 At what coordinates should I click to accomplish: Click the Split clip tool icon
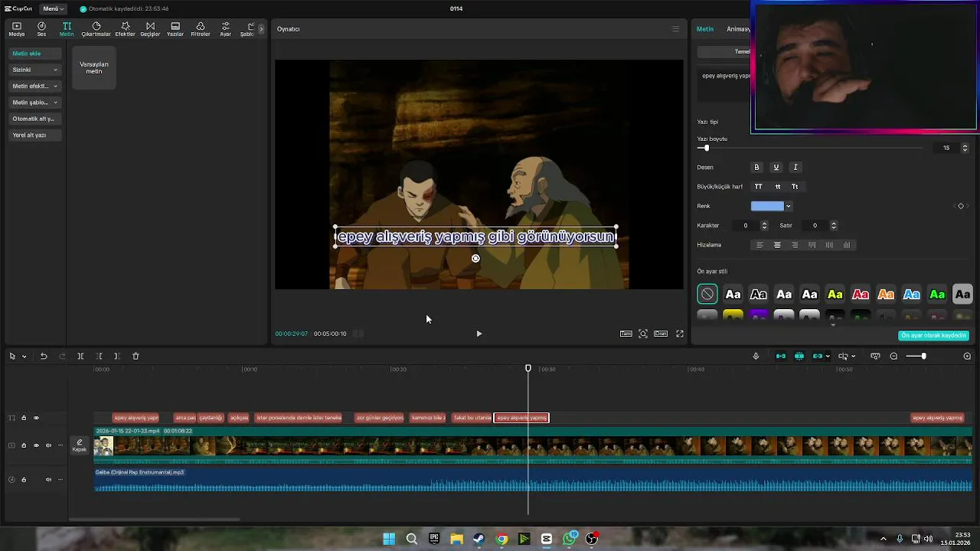[80, 356]
